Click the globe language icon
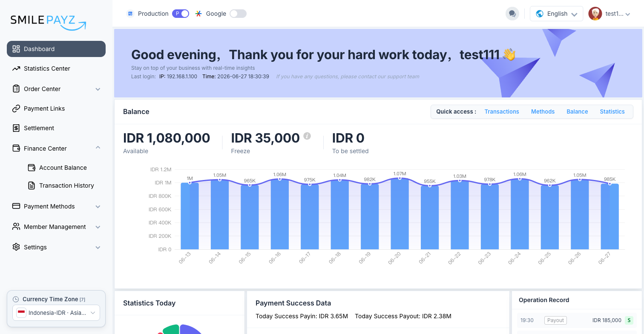Viewport: 644px width, 334px height. point(540,14)
